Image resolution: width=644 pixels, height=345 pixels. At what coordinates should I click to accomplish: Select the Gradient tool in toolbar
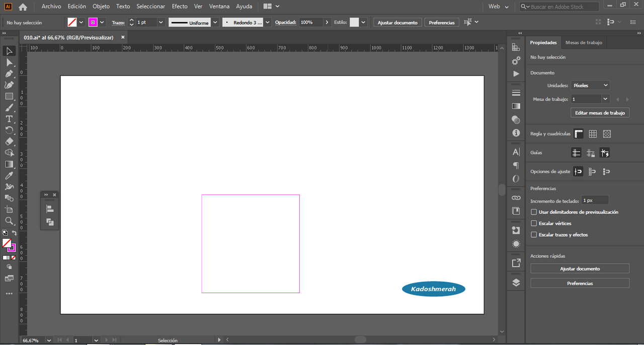[9, 164]
